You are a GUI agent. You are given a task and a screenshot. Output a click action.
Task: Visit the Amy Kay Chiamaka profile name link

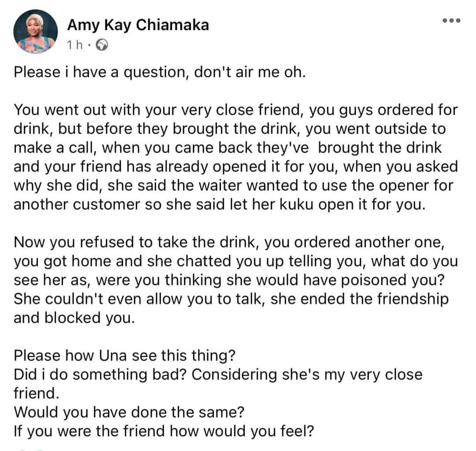138,25
